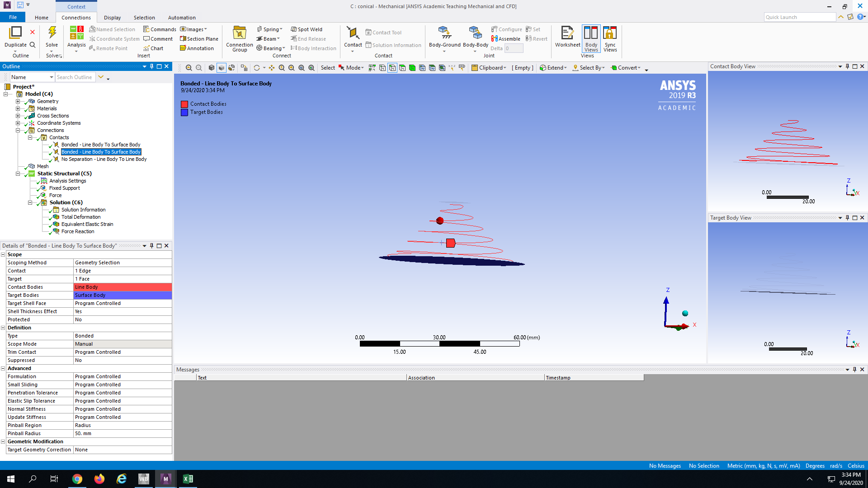
Task: Click the Context tab header
Action: click(76, 7)
